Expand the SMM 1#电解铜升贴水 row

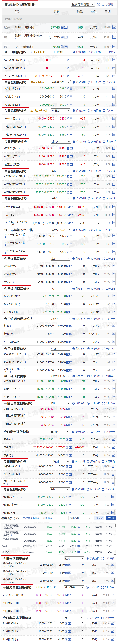(7, 37)
